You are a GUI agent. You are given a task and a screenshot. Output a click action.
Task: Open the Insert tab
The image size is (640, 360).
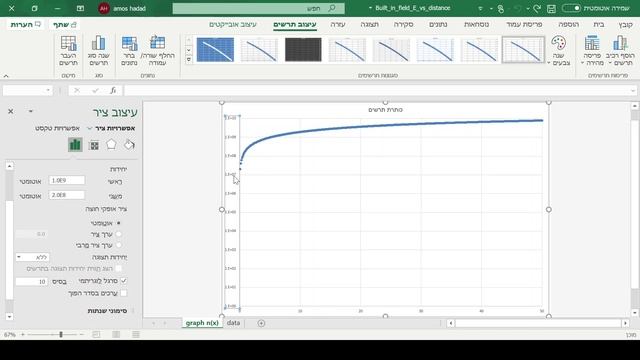click(x=569, y=24)
